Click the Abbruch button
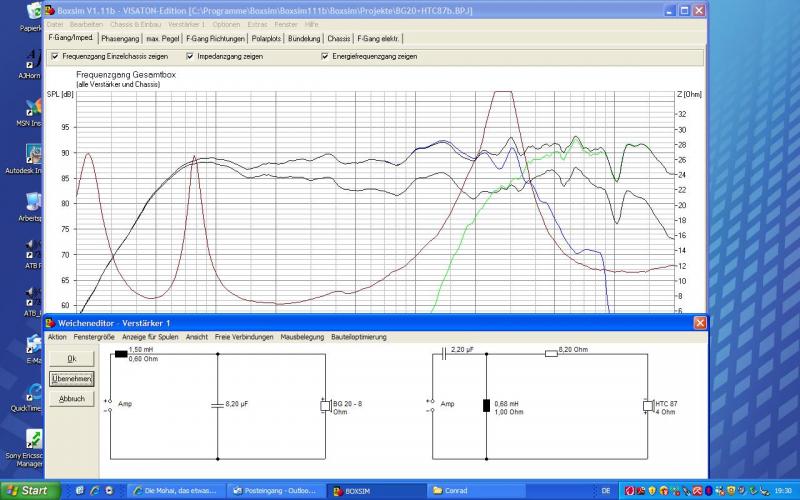The height and width of the screenshot is (500, 800). click(x=72, y=398)
